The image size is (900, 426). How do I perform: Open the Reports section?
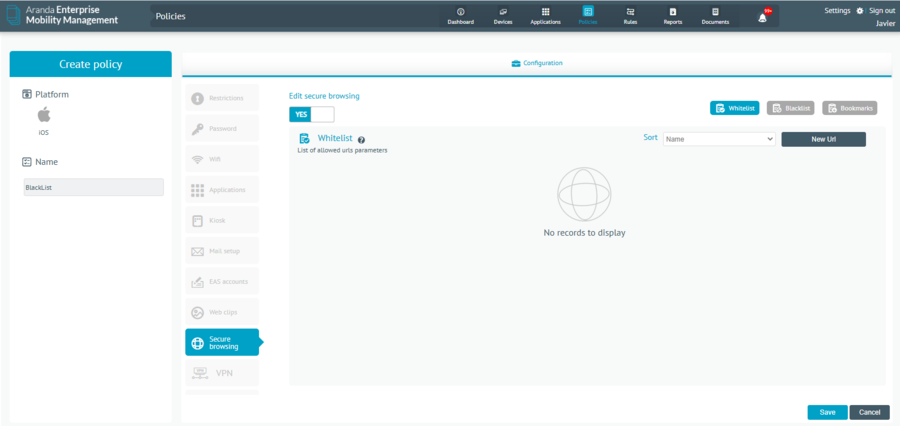coord(673,15)
